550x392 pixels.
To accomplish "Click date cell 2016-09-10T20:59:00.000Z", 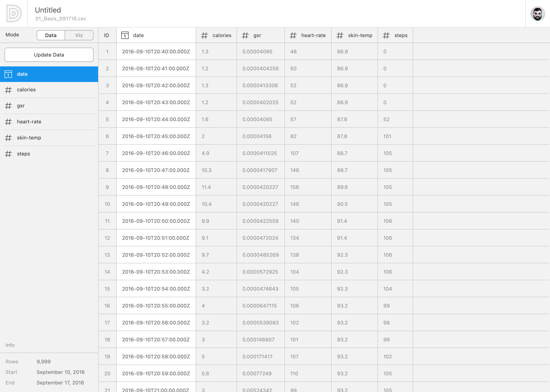I will (156, 373).
